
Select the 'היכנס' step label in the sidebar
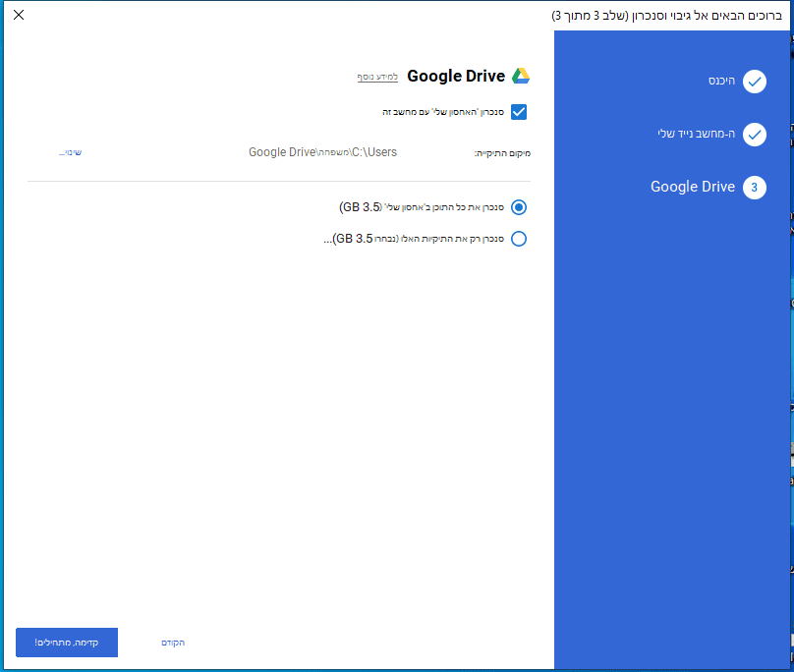point(721,81)
